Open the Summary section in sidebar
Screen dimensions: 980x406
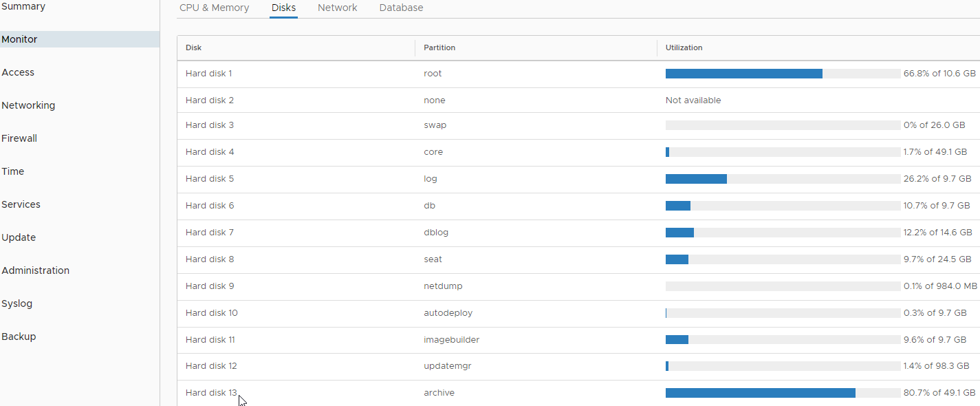(x=23, y=6)
